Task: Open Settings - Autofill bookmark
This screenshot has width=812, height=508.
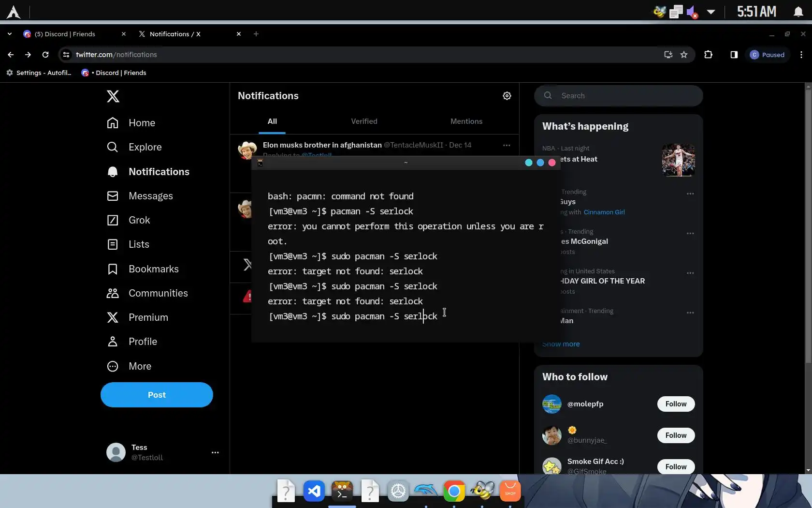Action: tap(39, 73)
